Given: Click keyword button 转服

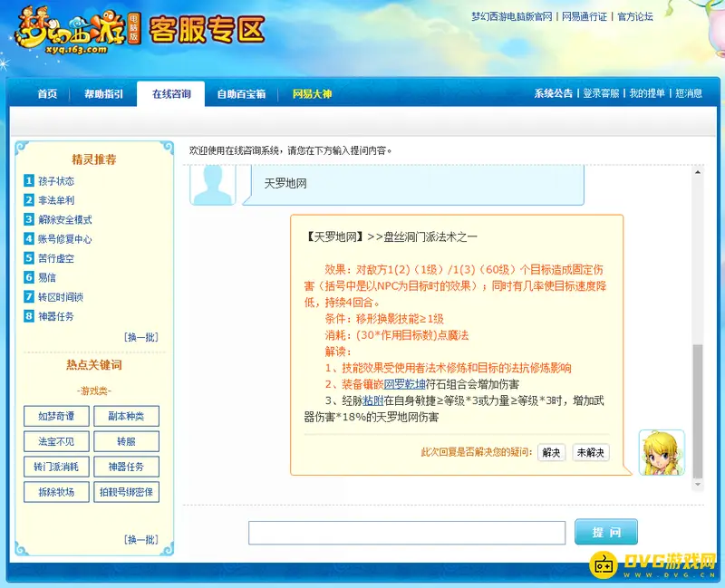Looking at the screenshot, I should (x=126, y=441).
